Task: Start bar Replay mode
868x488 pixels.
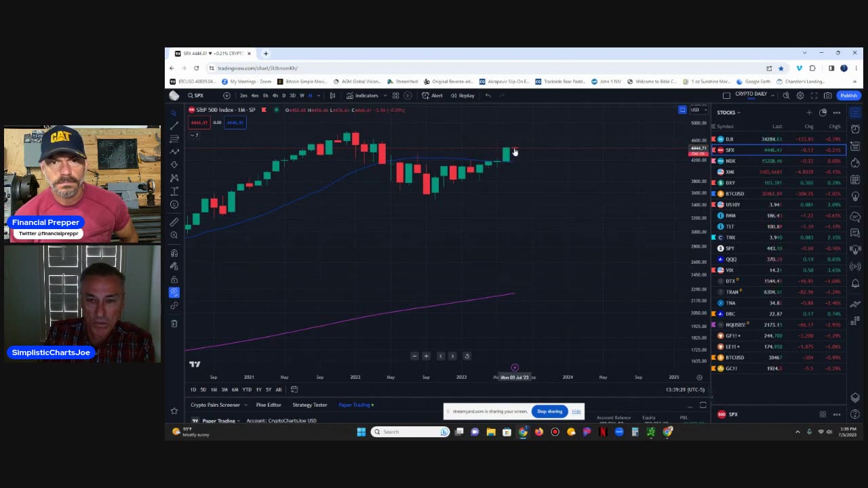Action: [462, 96]
